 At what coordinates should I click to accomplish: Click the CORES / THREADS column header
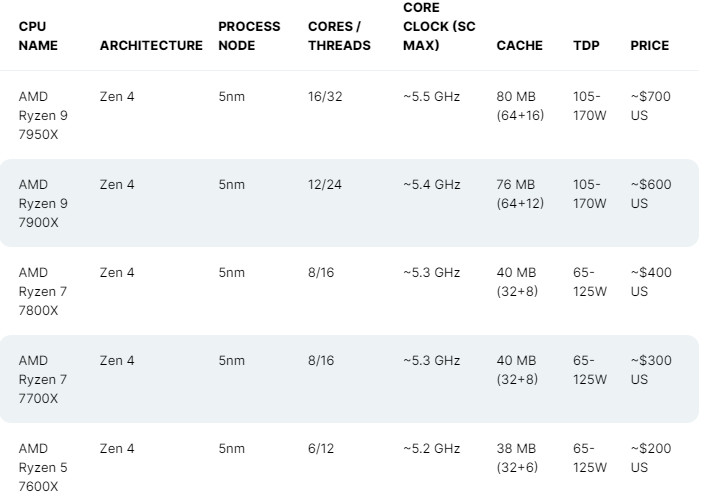pyautogui.click(x=339, y=36)
